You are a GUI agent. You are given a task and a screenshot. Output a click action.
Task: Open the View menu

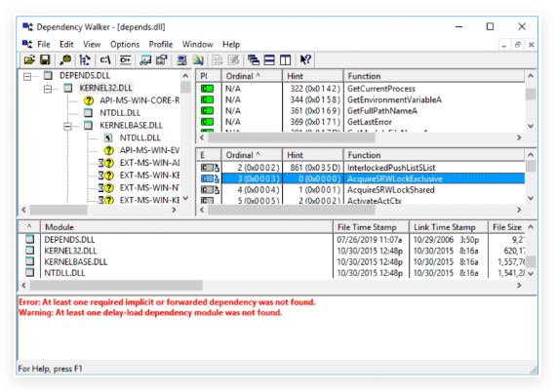point(92,44)
